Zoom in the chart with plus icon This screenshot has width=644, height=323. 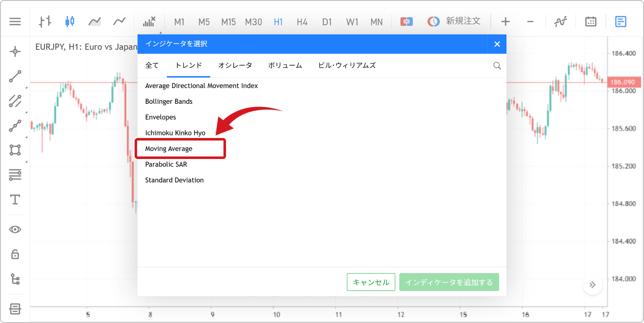(x=506, y=21)
